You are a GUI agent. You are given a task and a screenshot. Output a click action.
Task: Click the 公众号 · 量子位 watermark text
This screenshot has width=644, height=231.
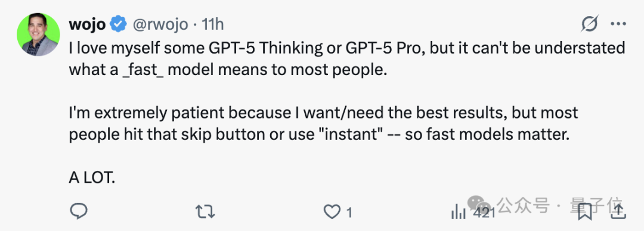point(560,205)
